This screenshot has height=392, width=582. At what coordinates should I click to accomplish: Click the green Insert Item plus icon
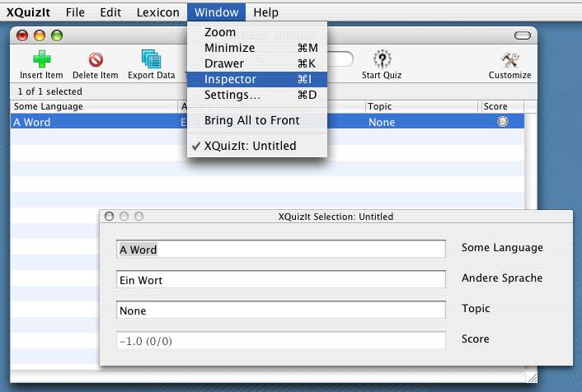tap(41, 60)
